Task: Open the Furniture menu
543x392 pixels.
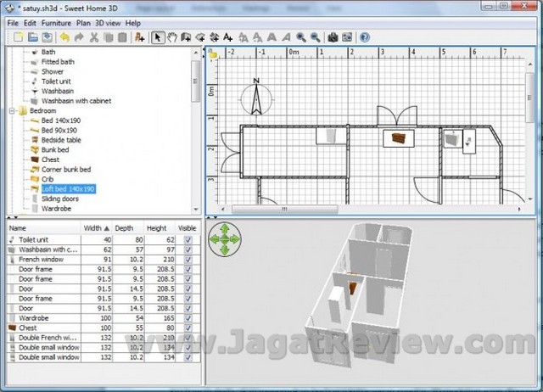Action: (x=57, y=22)
